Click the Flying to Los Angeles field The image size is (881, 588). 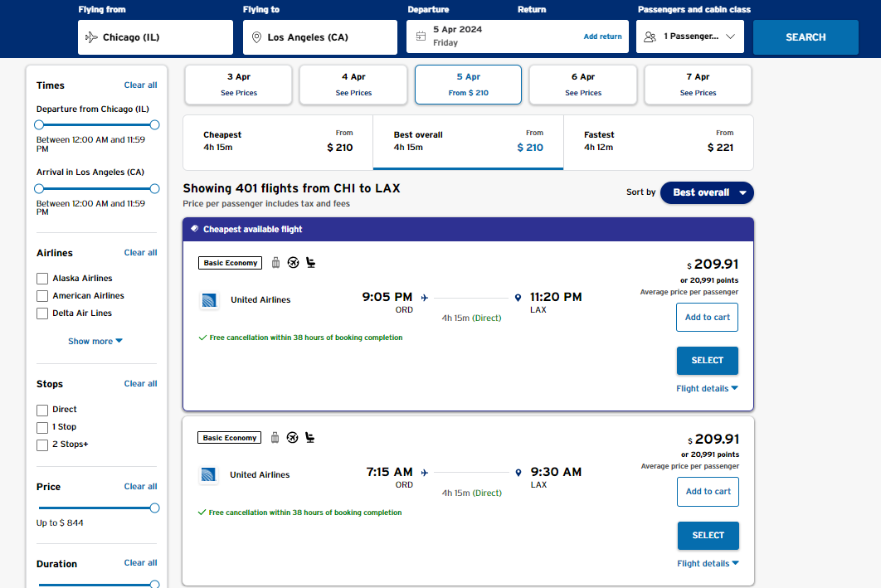[x=319, y=37]
